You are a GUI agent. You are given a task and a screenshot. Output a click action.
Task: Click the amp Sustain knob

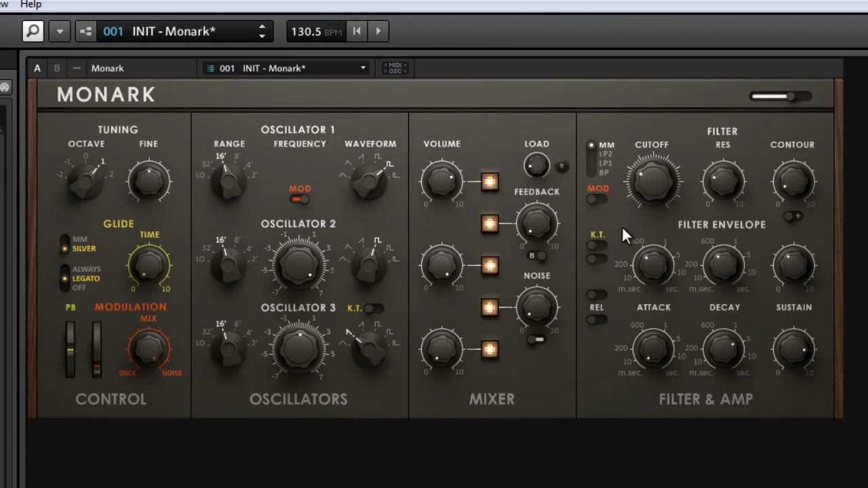point(793,348)
